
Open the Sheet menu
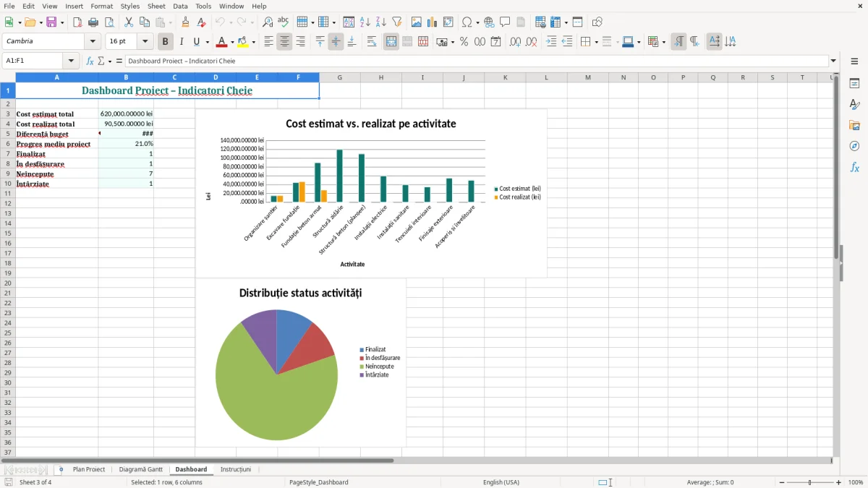click(156, 6)
